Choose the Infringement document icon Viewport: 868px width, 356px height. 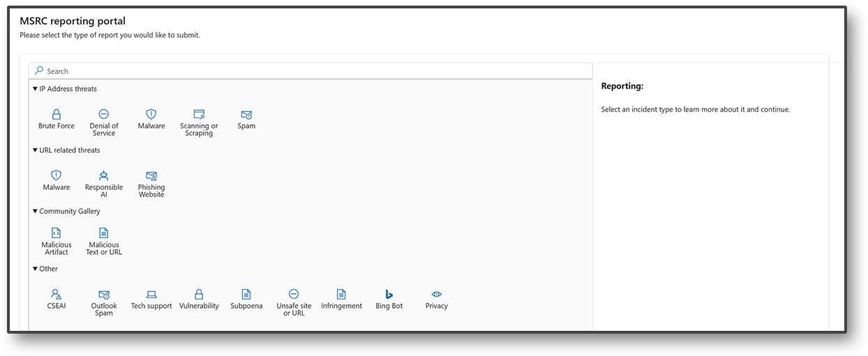click(x=341, y=295)
